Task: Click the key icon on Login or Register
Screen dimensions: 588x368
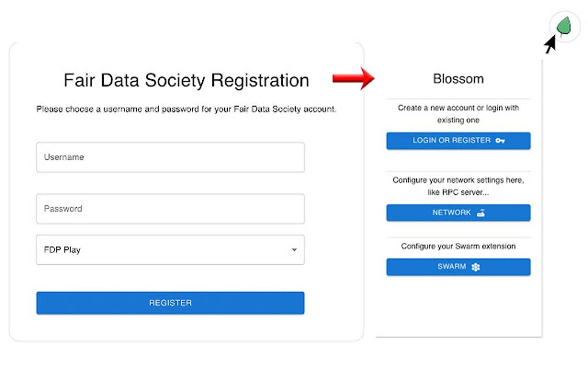Action: [500, 141]
